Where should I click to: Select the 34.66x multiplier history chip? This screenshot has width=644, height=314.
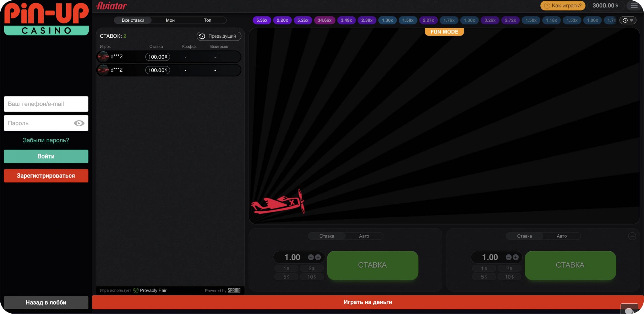pos(324,20)
